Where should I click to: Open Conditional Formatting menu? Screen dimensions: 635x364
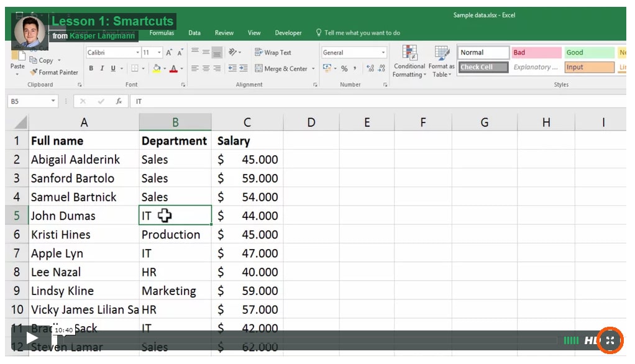409,61
